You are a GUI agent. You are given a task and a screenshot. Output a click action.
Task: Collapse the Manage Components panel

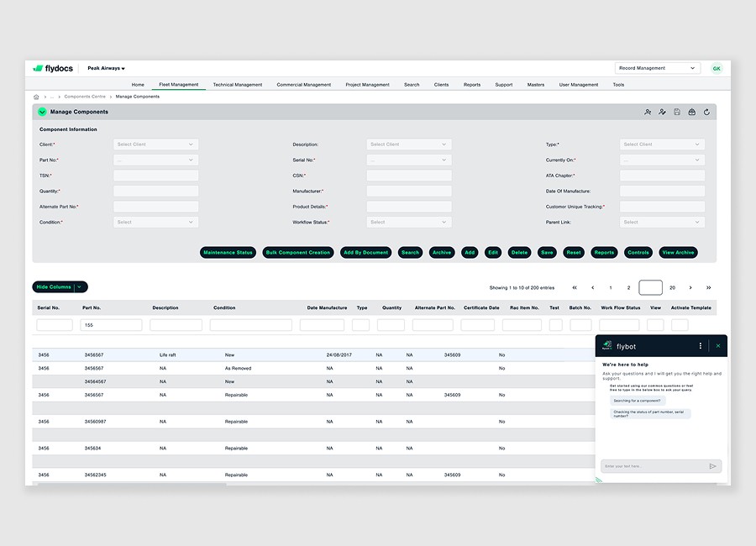[42, 112]
